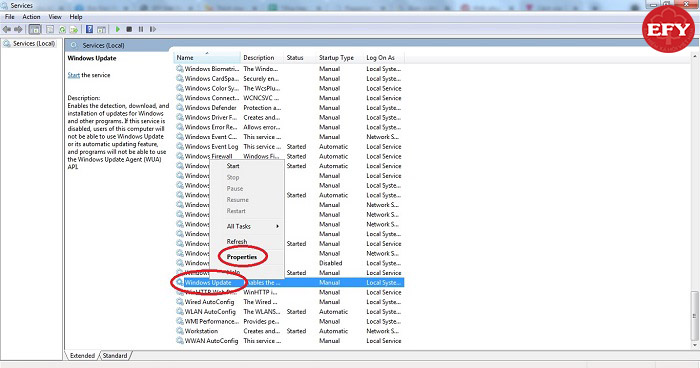Click the gear icon beside Windows CardSpa...
Viewport: 700px width, 368px height.
click(x=179, y=79)
